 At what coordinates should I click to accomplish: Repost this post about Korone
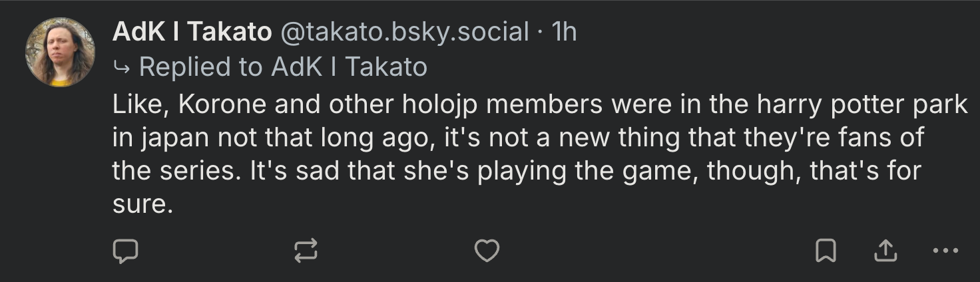(306, 251)
